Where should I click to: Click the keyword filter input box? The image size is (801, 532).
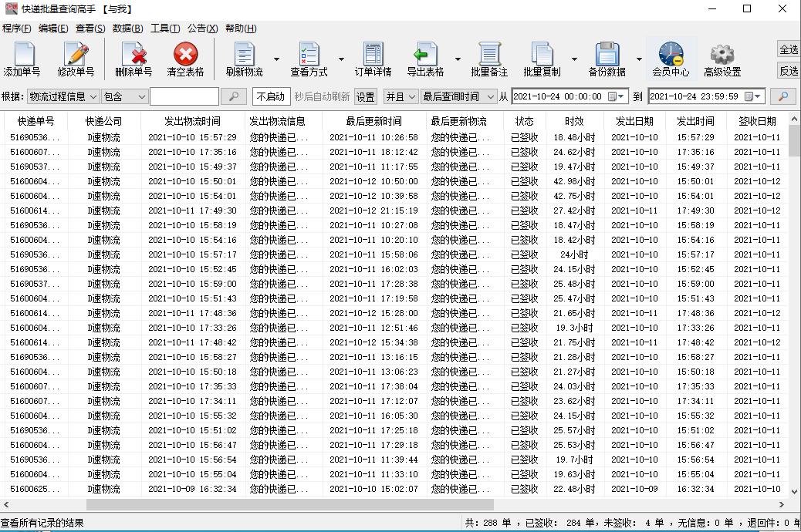point(185,96)
